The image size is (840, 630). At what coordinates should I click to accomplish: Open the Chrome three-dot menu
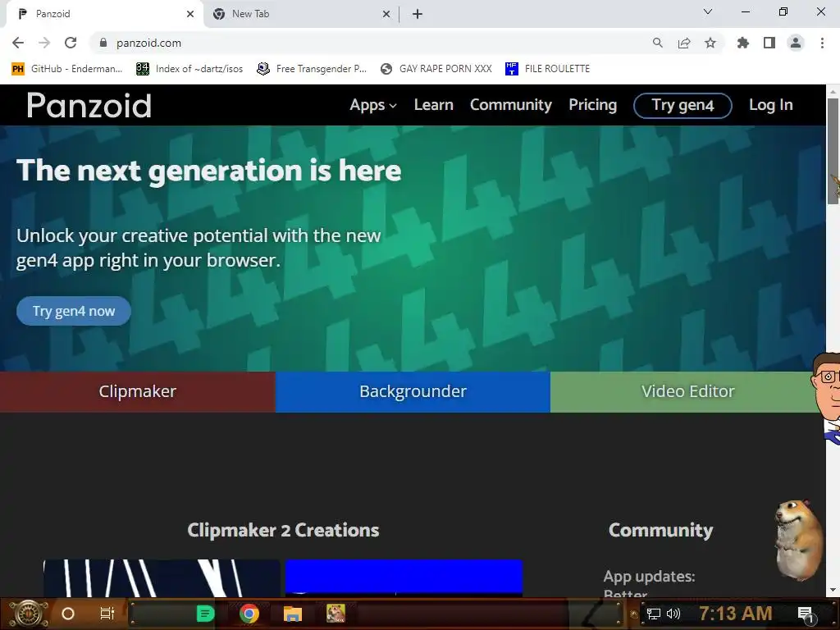coord(822,43)
